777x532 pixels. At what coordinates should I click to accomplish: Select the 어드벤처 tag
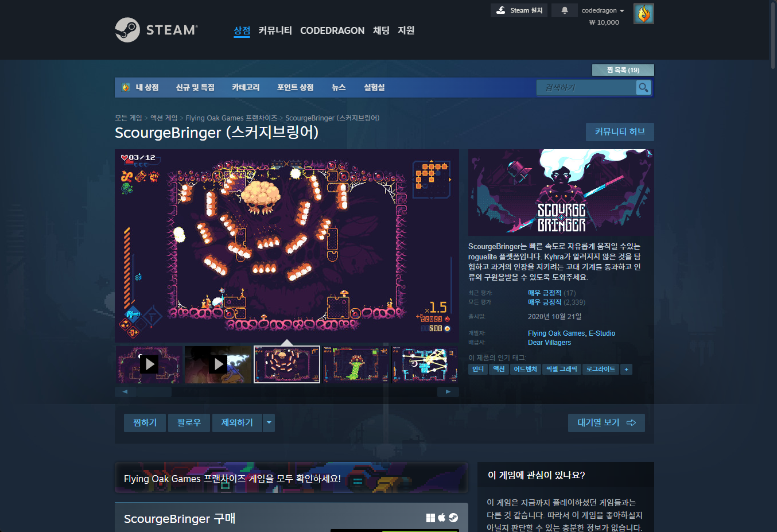526,369
